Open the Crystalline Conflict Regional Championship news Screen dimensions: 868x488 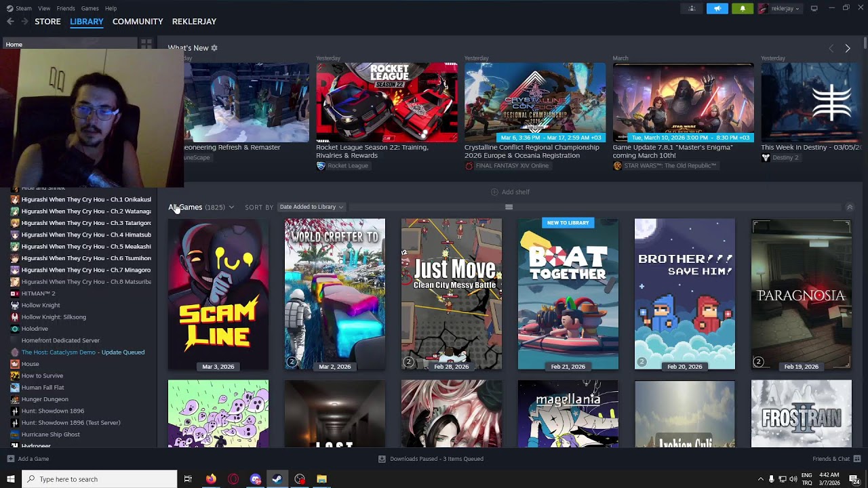click(x=532, y=151)
